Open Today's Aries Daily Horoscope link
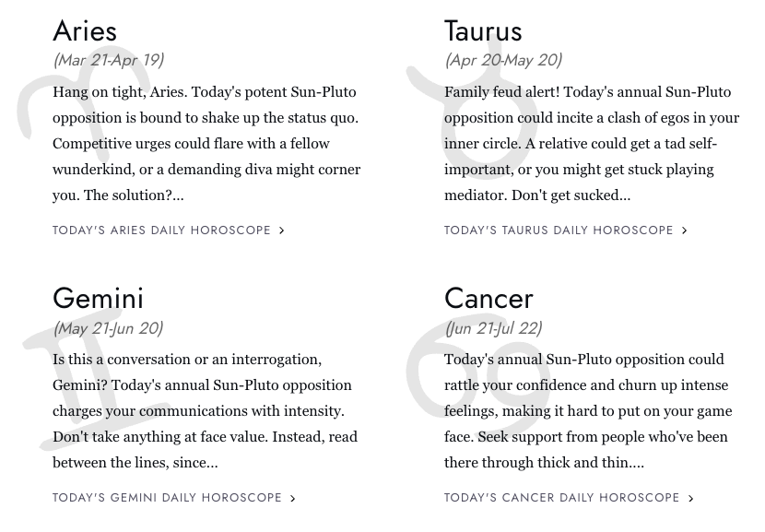Viewport: 765px width, 532px height. [169, 231]
